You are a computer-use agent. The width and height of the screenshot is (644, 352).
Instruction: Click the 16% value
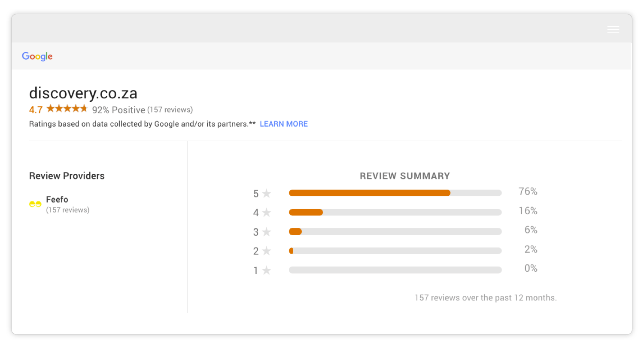tap(528, 211)
